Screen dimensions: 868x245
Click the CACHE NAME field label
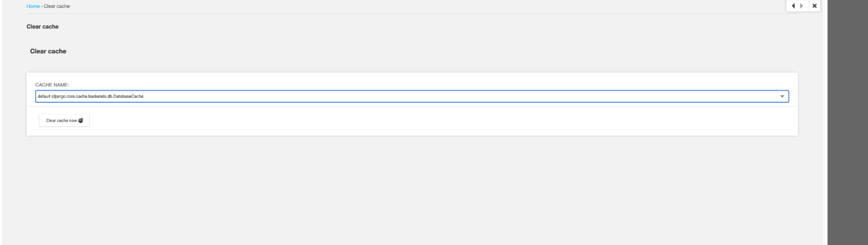pos(52,85)
